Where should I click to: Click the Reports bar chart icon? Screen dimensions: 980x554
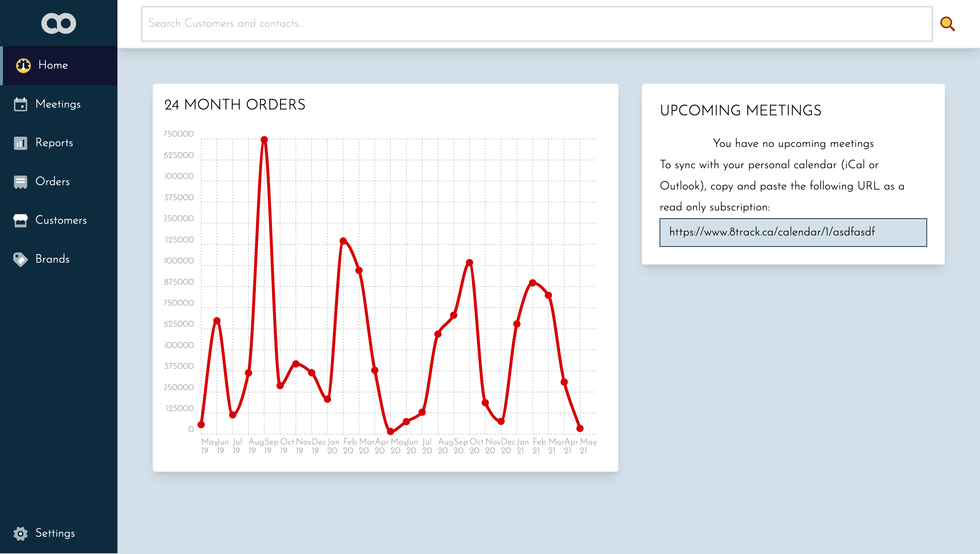coord(21,143)
